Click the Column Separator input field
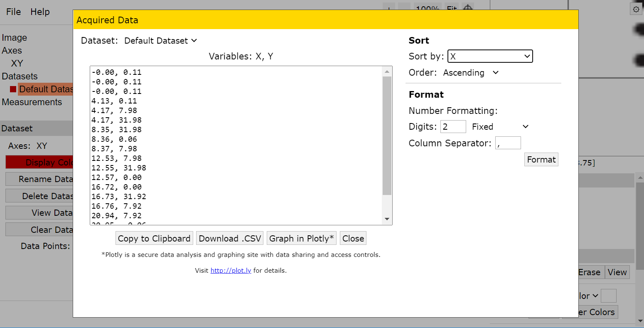The image size is (644, 328). click(x=508, y=143)
